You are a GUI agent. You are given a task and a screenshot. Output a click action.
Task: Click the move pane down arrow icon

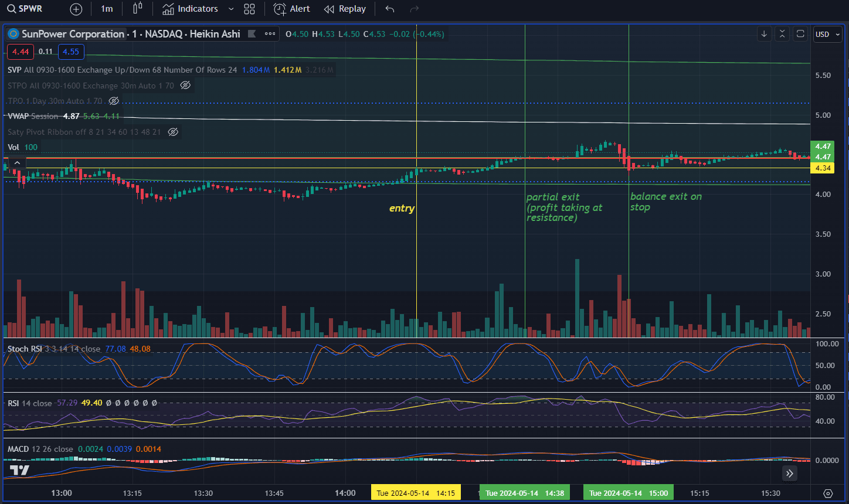pyautogui.click(x=764, y=34)
